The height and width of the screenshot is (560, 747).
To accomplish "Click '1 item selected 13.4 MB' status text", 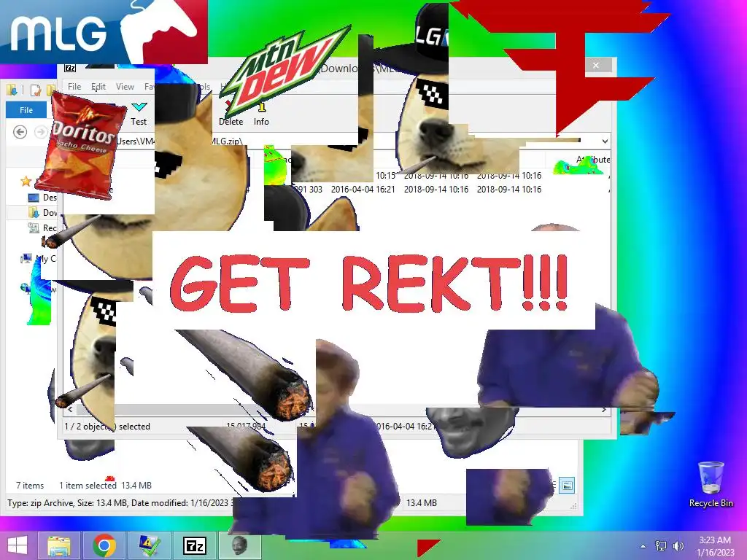I will [105, 485].
